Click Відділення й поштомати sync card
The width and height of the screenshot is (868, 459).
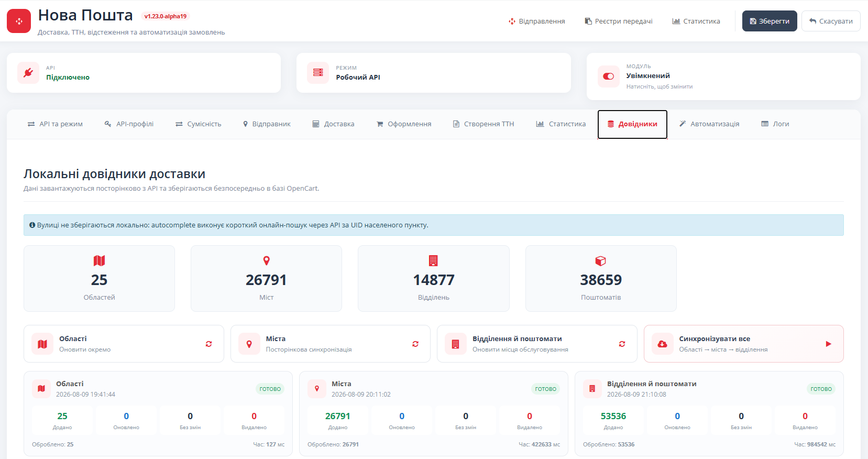click(x=537, y=344)
